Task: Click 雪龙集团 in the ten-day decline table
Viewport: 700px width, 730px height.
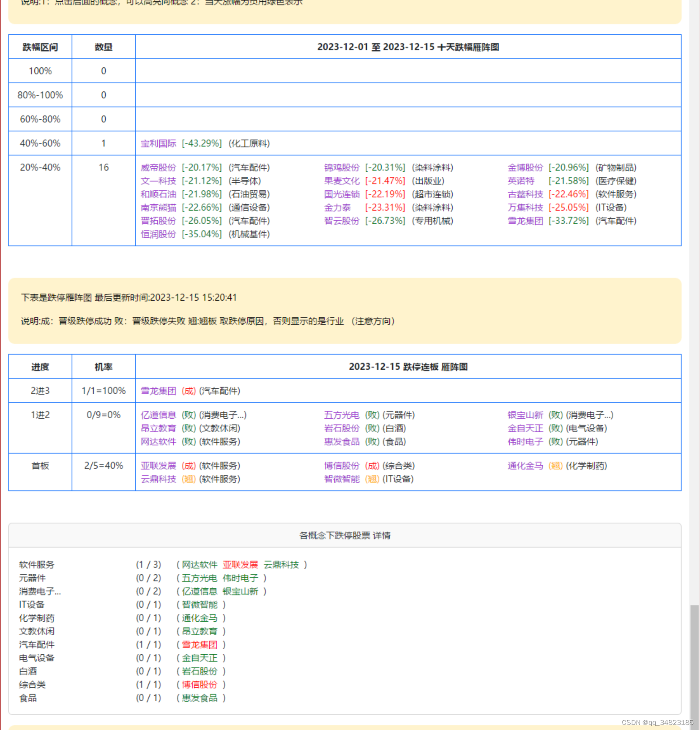Action: tap(525, 221)
